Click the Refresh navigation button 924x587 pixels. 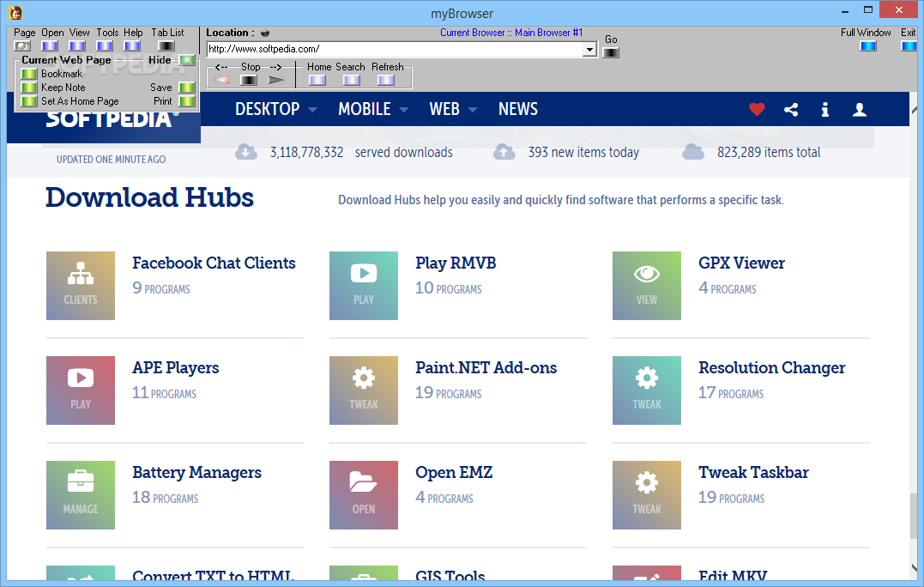click(x=386, y=80)
